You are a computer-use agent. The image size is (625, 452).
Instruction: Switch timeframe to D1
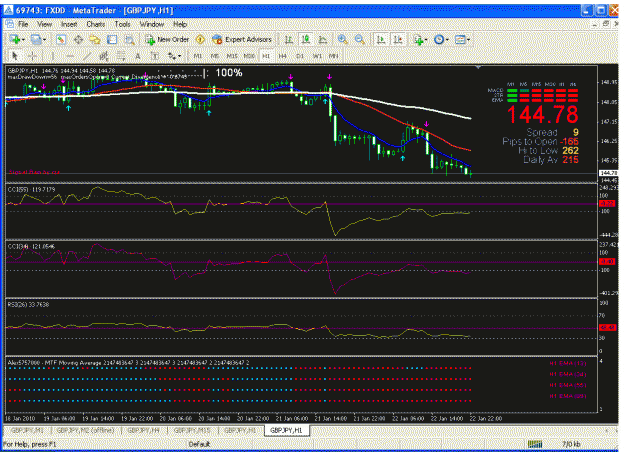[299, 56]
